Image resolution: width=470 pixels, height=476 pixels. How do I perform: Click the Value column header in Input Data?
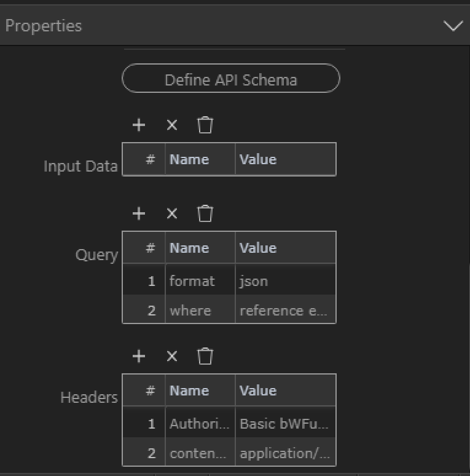pos(284,160)
